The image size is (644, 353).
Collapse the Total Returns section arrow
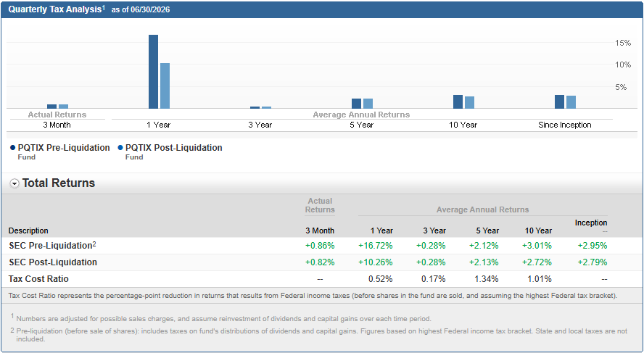15,184
